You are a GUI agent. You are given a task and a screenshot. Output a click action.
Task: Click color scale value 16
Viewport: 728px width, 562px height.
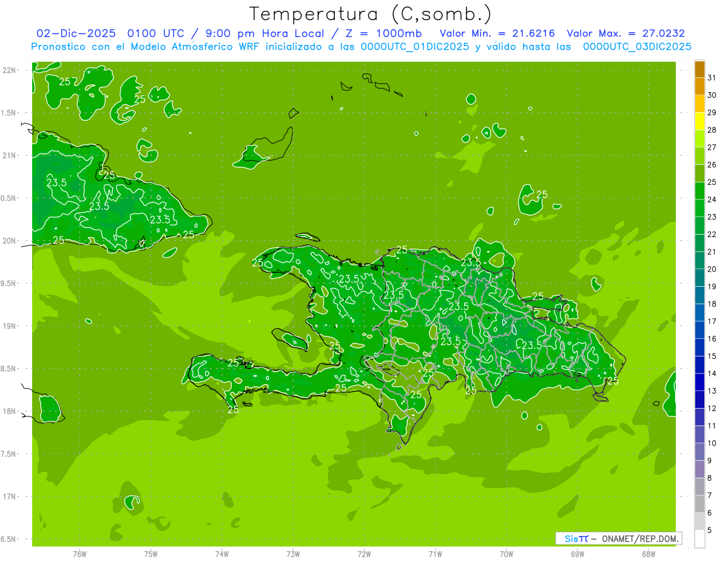click(712, 339)
